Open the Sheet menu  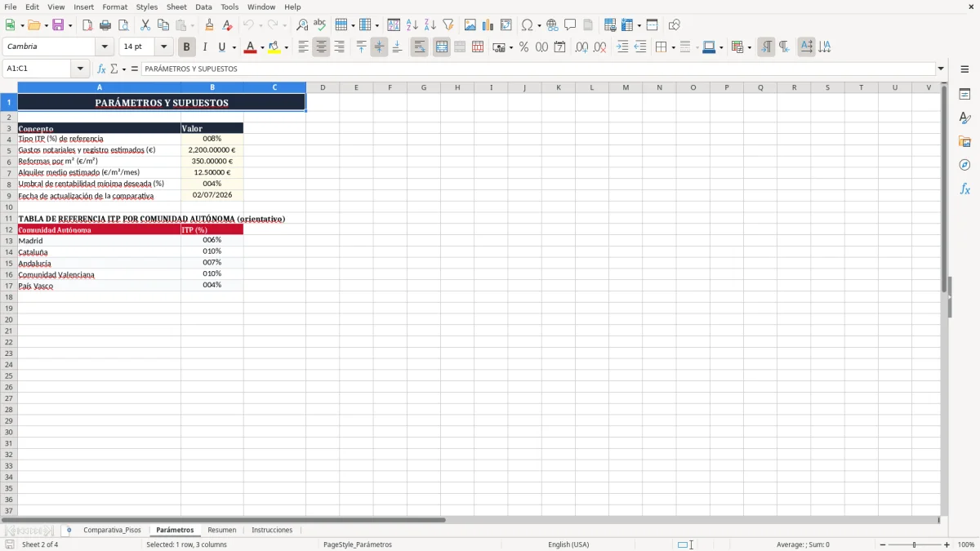176,7
